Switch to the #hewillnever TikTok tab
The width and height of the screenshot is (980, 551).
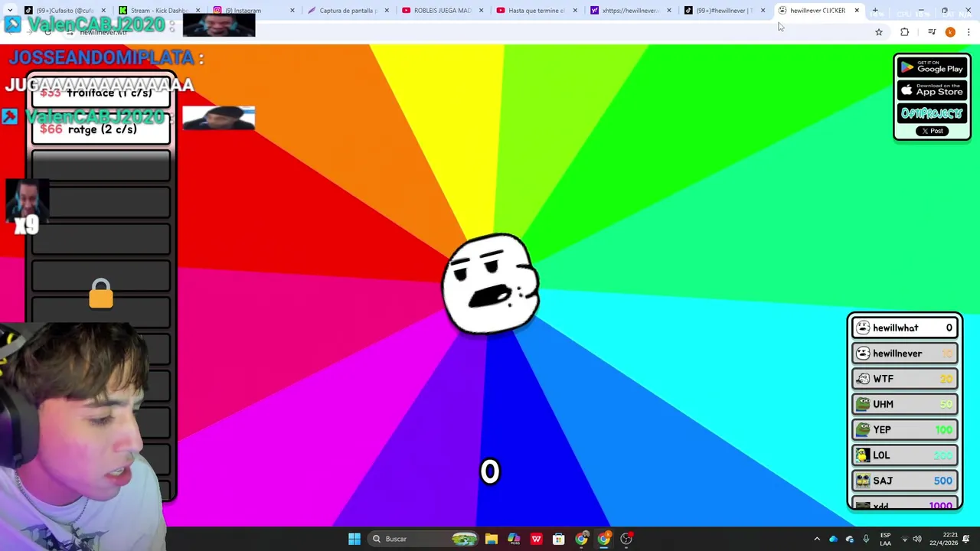click(724, 11)
